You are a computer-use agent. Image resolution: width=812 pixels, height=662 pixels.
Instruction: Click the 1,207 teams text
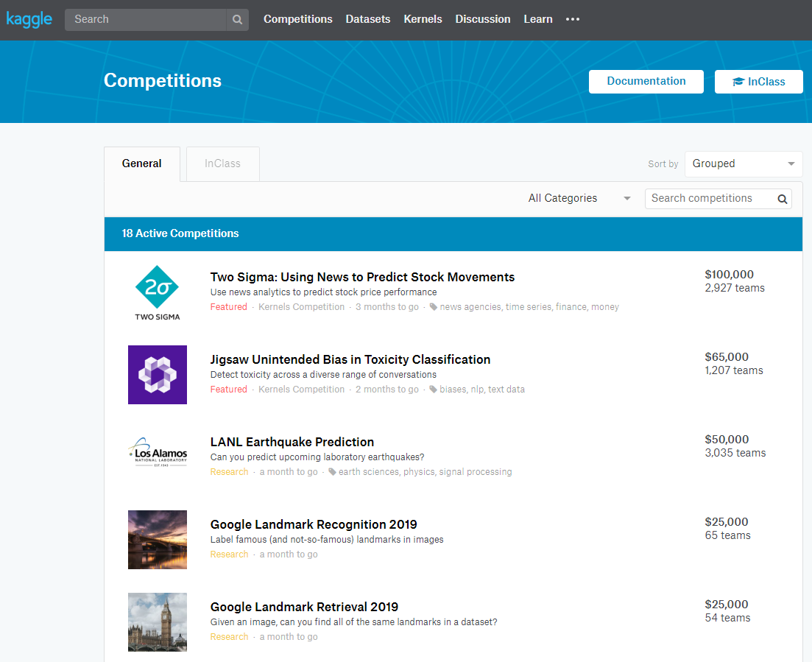pyautogui.click(x=734, y=370)
